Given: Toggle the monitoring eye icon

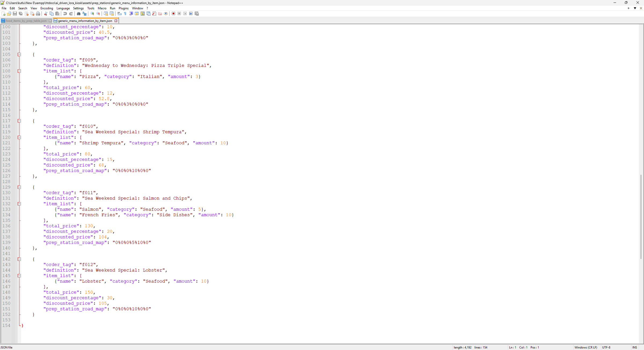Looking at the screenshot, I should click(166, 14).
